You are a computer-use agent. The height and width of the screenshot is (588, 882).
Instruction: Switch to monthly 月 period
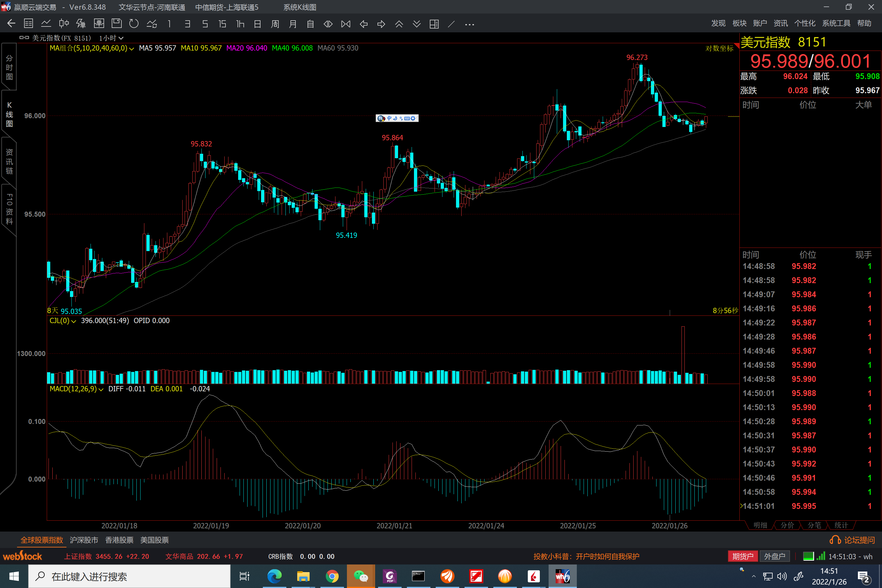click(x=293, y=24)
